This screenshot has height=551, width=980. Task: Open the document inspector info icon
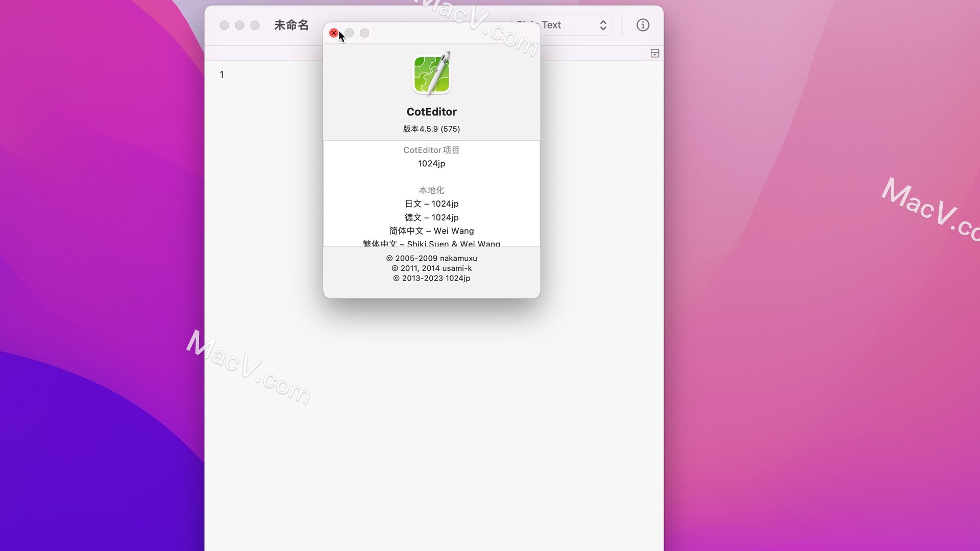[643, 25]
